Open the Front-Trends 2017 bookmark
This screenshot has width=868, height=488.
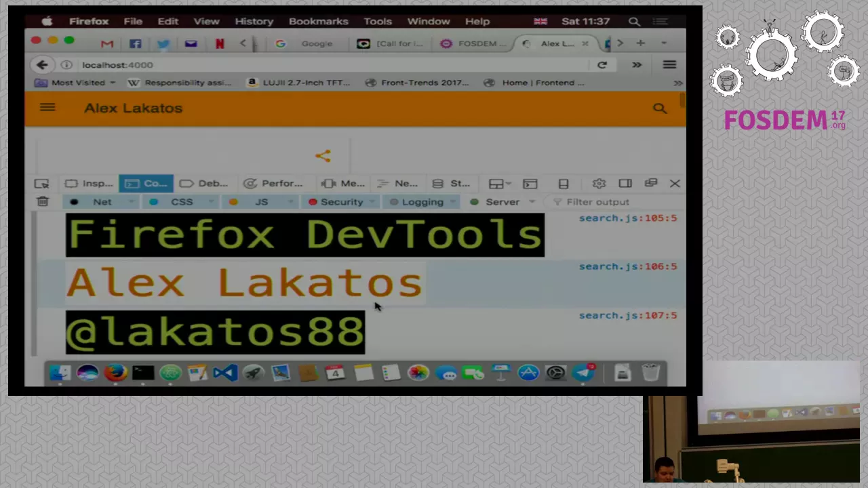pos(417,83)
